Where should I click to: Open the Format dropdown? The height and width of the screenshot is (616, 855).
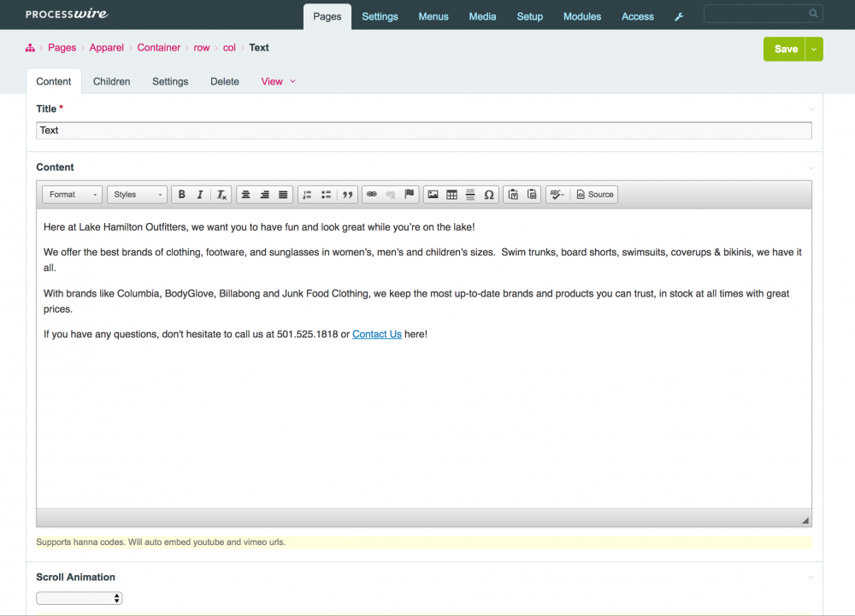72,194
